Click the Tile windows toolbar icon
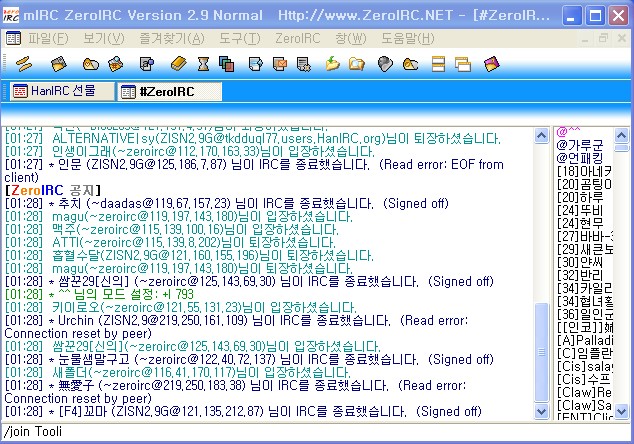 pyautogui.click(x=438, y=64)
